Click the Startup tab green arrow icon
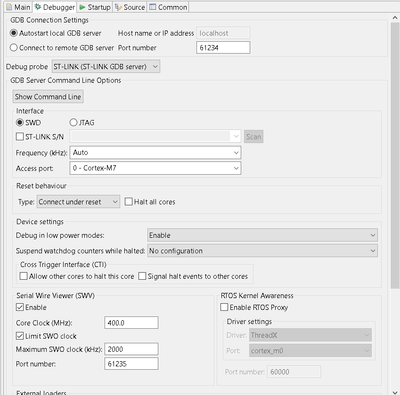Viewport: 400px width, 395px height. (82, 7)
